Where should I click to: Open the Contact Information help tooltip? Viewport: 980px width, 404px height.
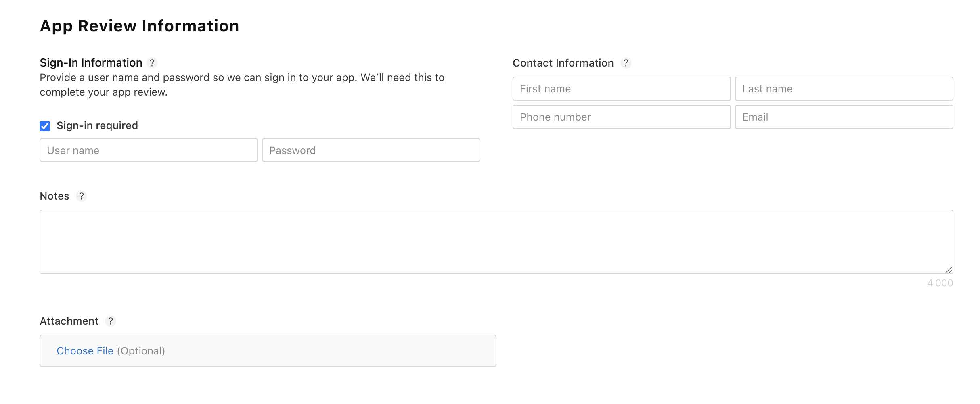click(x=626, y=63)
